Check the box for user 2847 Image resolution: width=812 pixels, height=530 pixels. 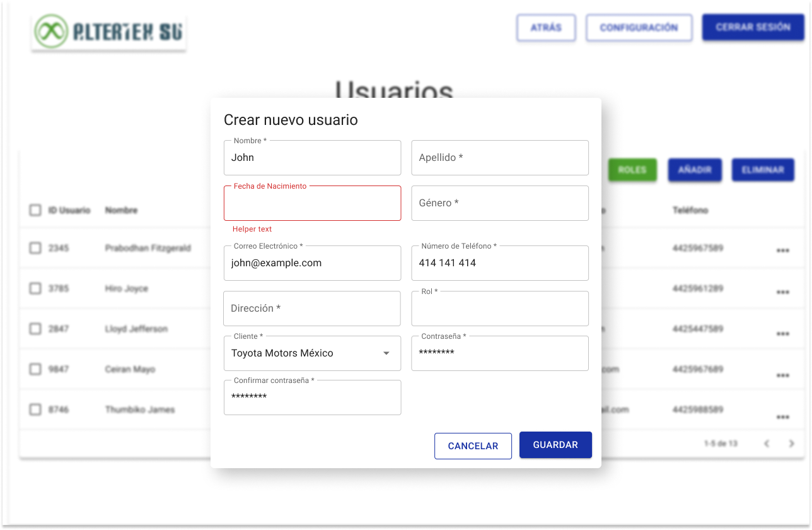(x=35, y=329)
